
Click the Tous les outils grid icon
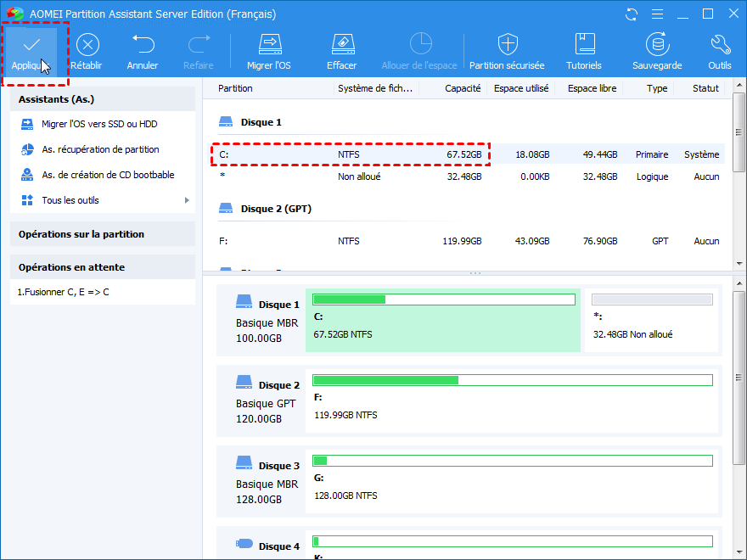pos(27,200)
